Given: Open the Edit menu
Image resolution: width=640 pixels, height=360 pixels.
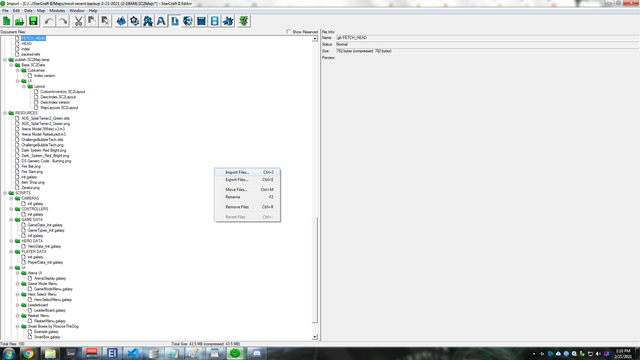Looking at the screenshot, I should click(x=16, y=11).
